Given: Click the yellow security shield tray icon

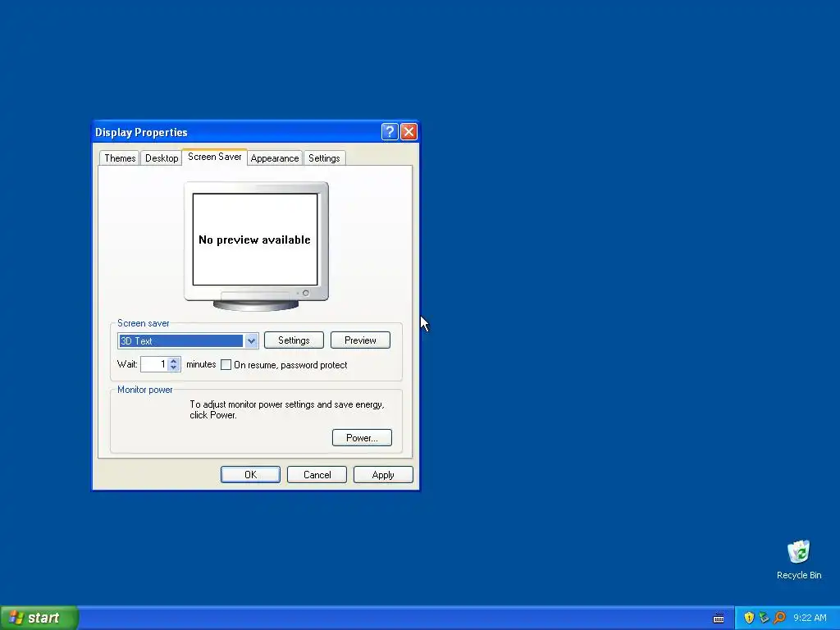Looking at the screenshot, I should click(749, 618).
